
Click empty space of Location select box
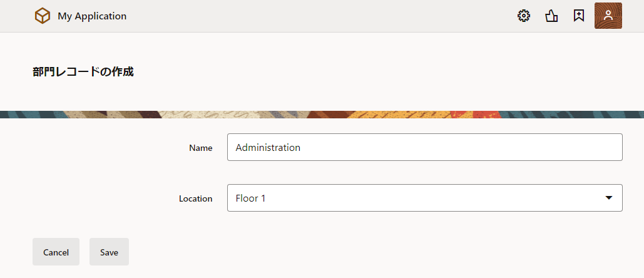click(438, 198)
